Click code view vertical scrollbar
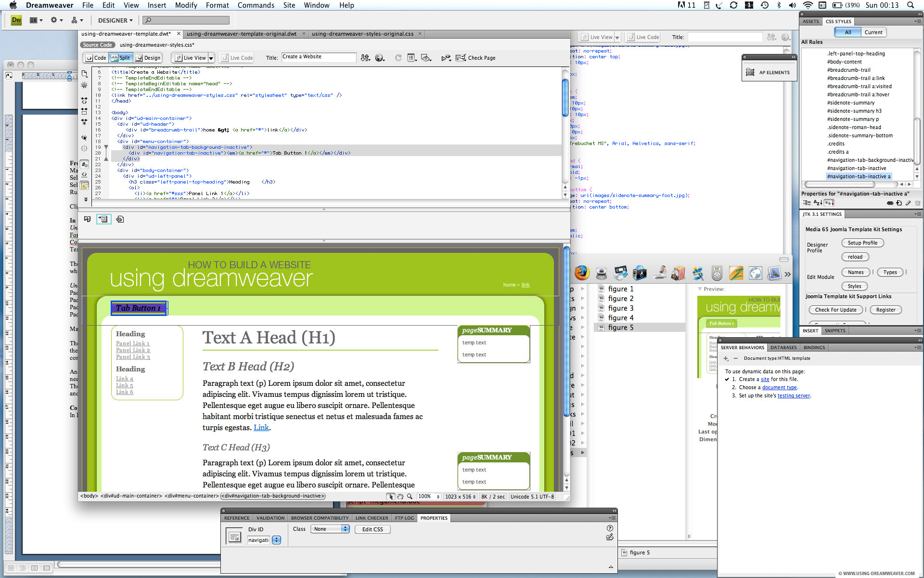924x578 pixels. click(x=565, y=98)
